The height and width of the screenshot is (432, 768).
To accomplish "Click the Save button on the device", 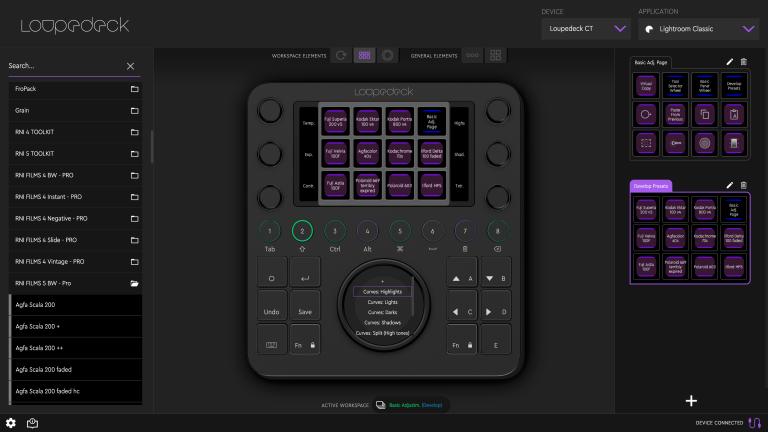I will point(305,306).
